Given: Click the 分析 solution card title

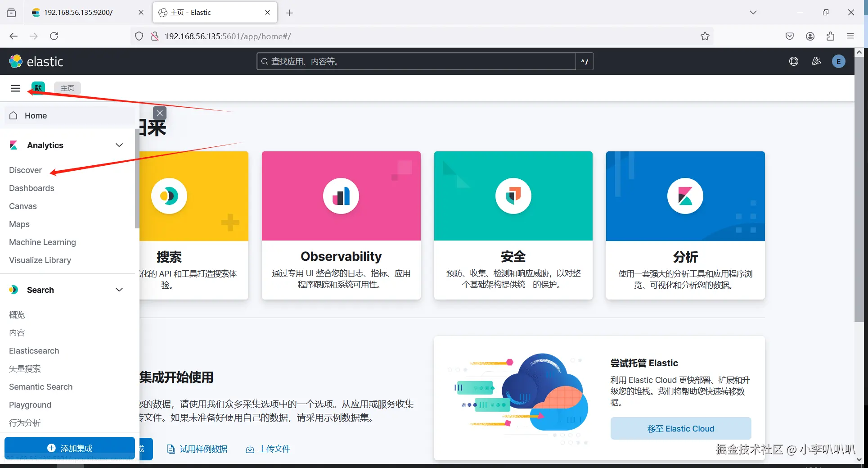Looking at the screenshot, I should click(x=685, y=257).
